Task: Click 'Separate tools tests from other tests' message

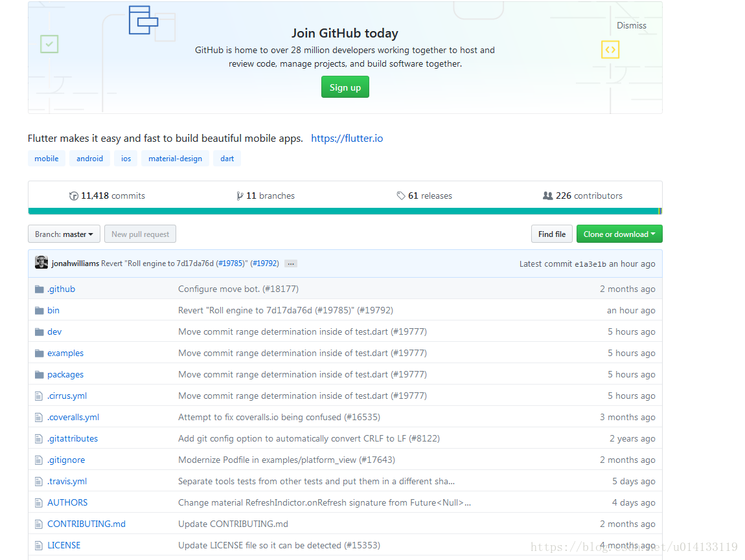Action: [x=316, y=482]
